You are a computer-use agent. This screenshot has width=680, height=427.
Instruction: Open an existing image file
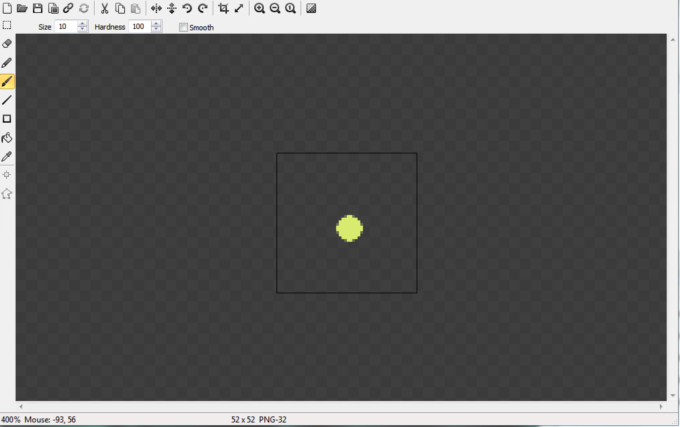coord(22,8)
